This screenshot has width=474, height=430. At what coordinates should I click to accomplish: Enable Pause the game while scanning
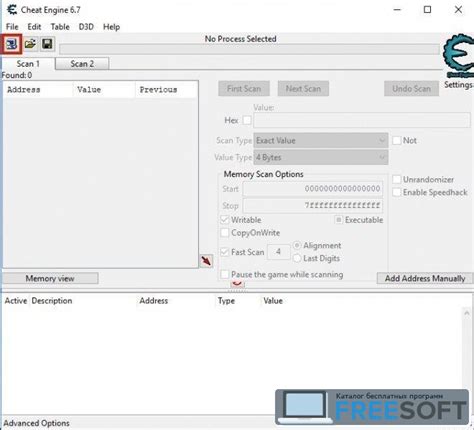click(225, 274)
